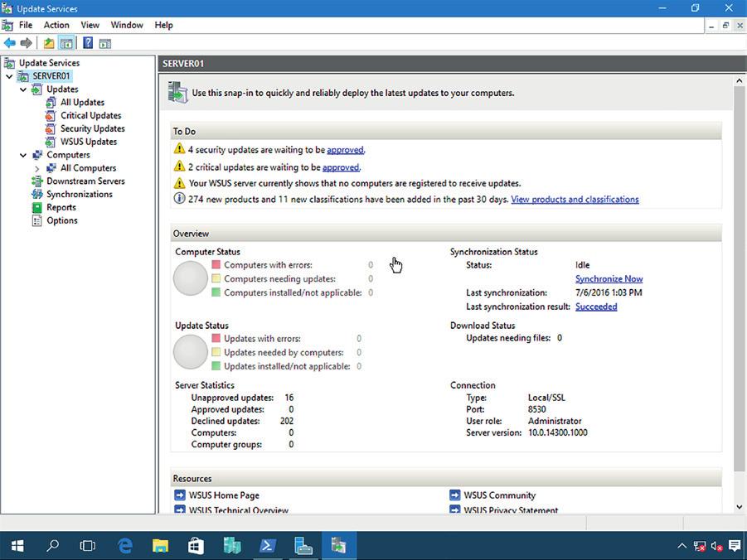747x560 pixels.
Task: Open the taskbar Search magnifier
Action: [x=53, y=546]
